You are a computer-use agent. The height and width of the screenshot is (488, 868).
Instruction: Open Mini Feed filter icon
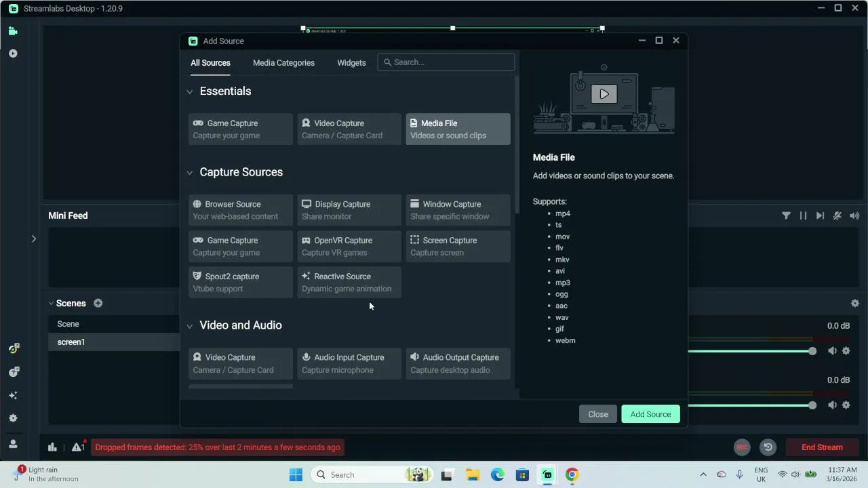tap(786, 216)
